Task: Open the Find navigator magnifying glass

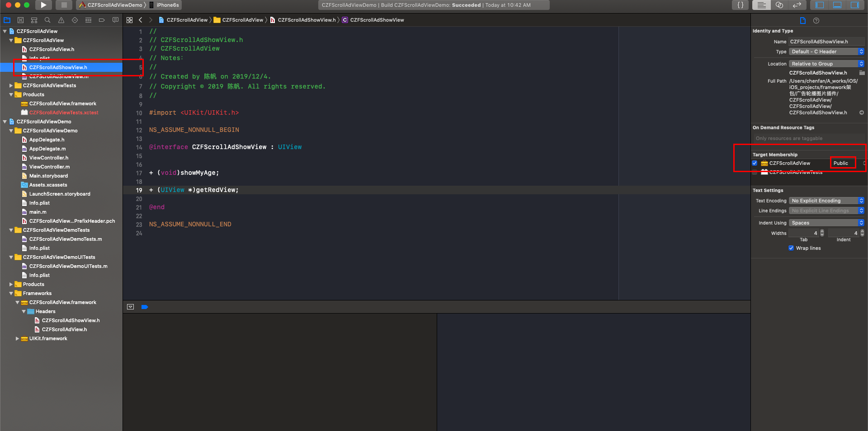Action: click(47, 20)
